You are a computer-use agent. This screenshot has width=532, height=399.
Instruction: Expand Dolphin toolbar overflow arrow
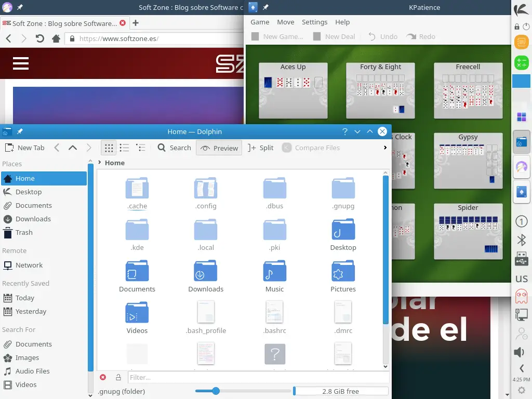tap(385, 148)
